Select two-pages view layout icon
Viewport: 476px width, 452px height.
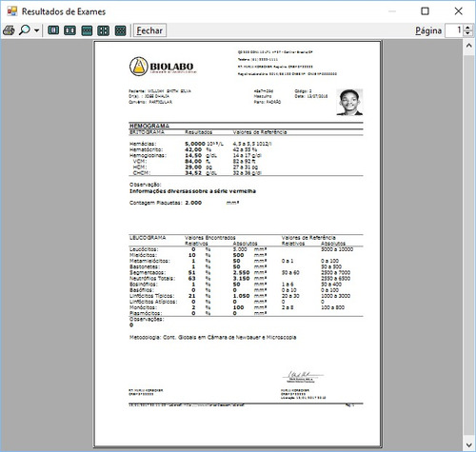point(69,30)
